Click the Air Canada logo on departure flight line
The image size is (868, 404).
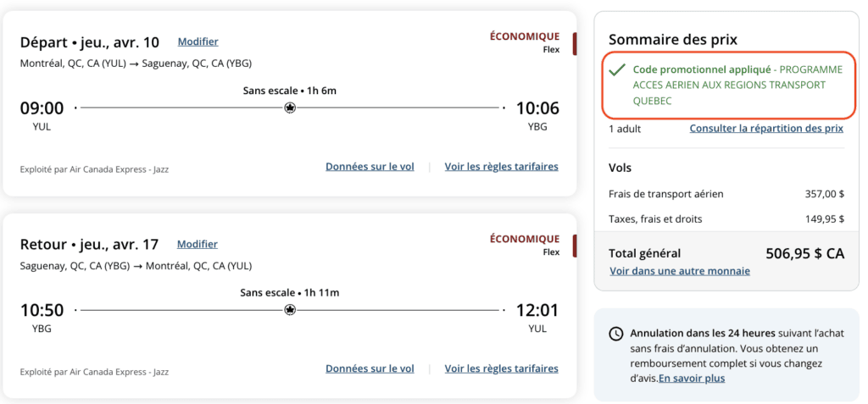tap(290, 108)
